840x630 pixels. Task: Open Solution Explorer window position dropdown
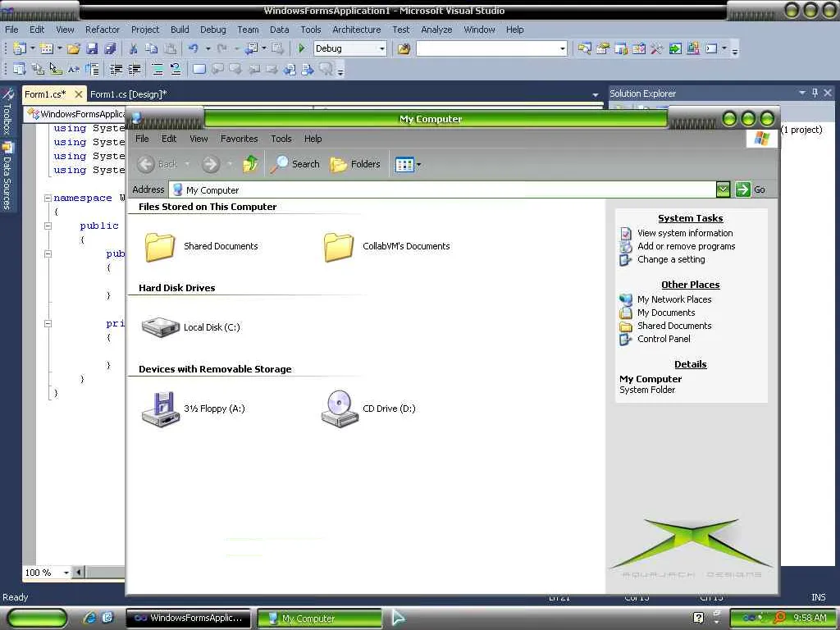[802, 94]
